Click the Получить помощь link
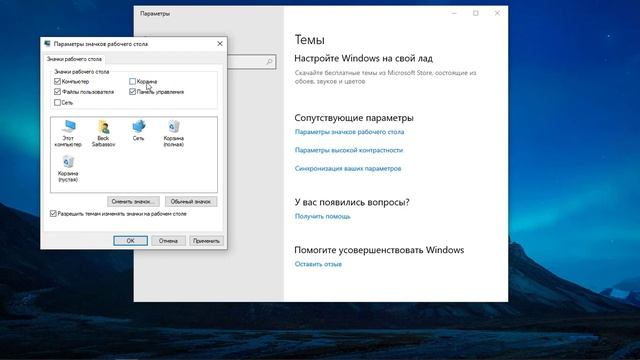 322,216
